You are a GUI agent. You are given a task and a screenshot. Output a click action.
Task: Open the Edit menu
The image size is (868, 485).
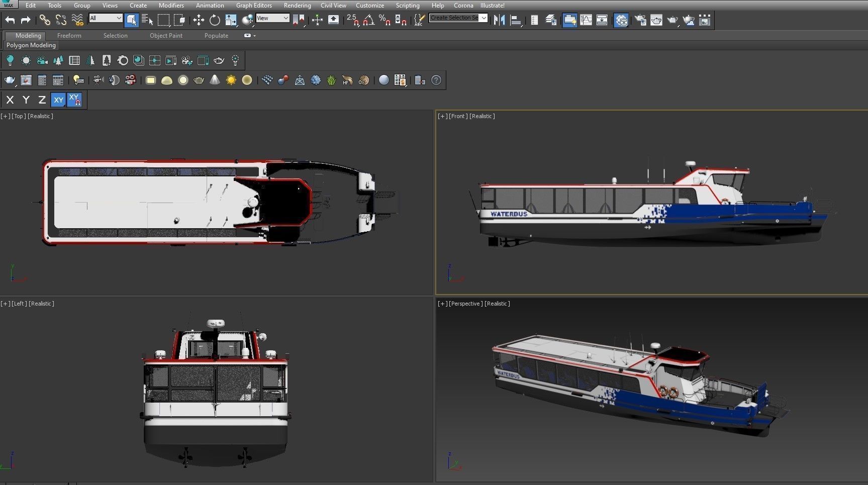31,6
